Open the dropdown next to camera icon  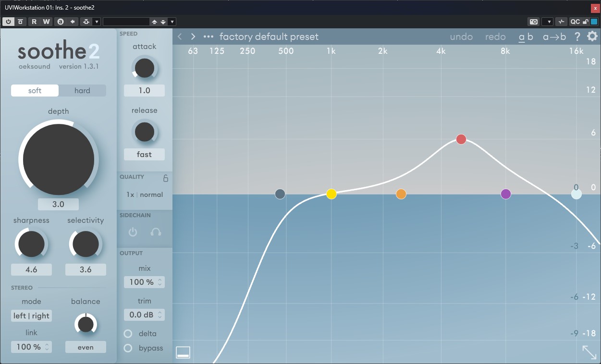click(x=548, y=22)
